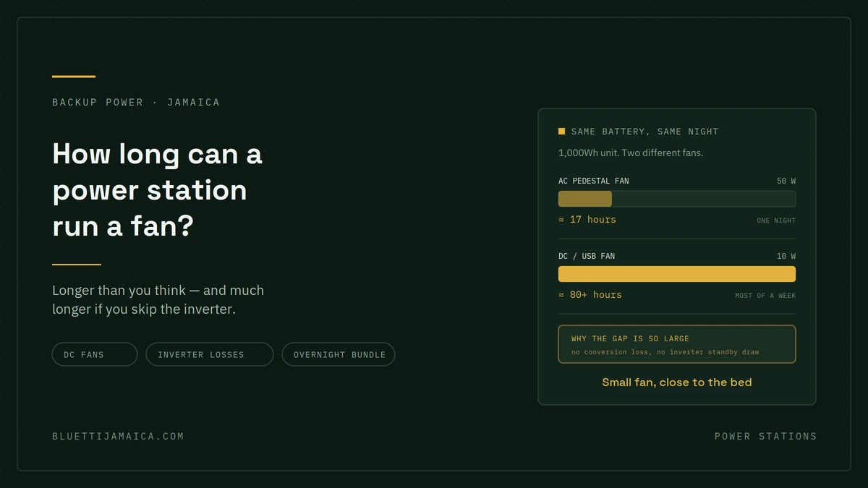
Task: Click the '≈ 17 hours' runtime
Action: (x=587, y=219)
